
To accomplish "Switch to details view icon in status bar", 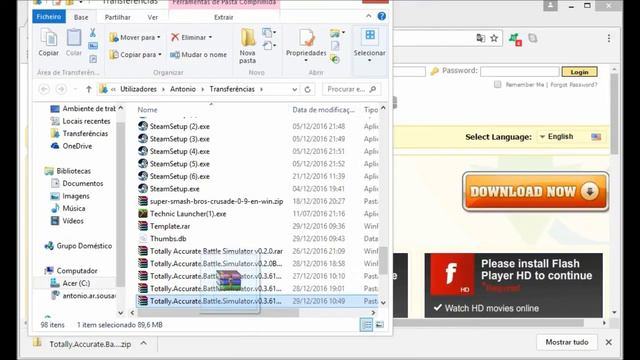I will click(x=366, y=325).
